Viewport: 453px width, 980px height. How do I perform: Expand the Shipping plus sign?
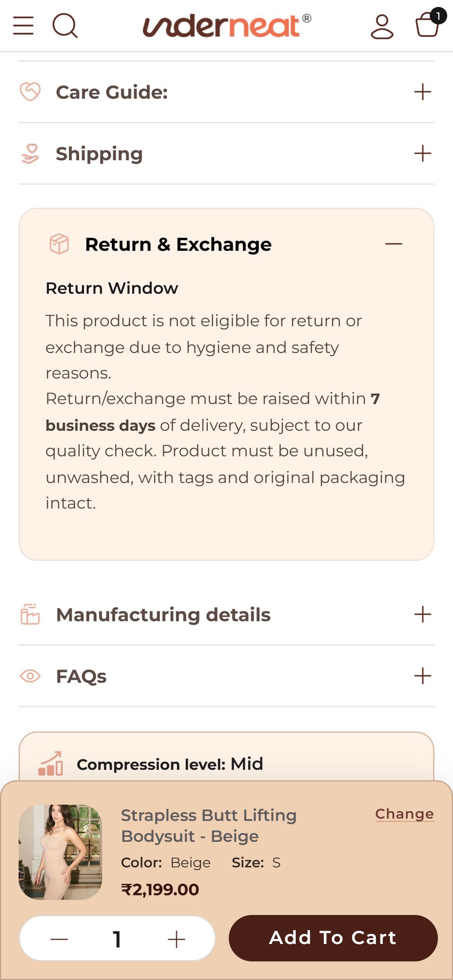coord(423,154)
